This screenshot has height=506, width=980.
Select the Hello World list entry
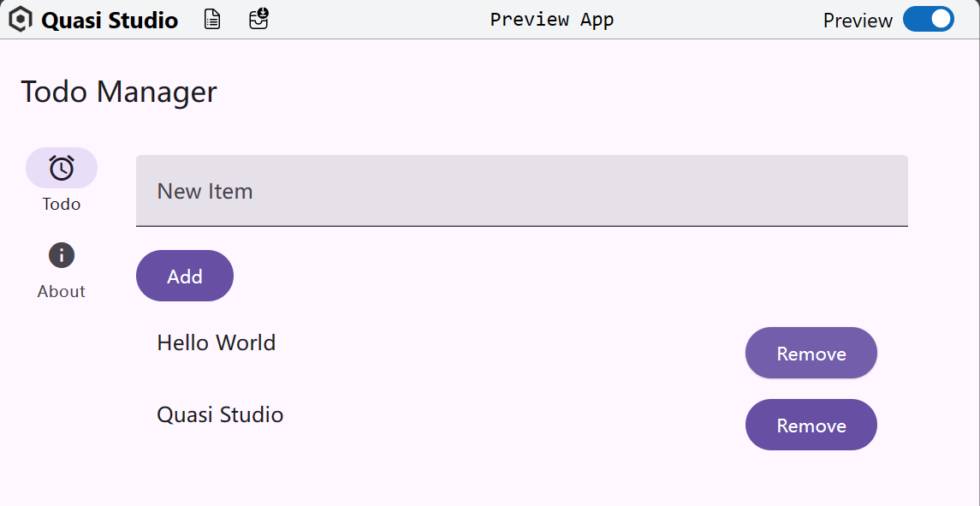217,342
